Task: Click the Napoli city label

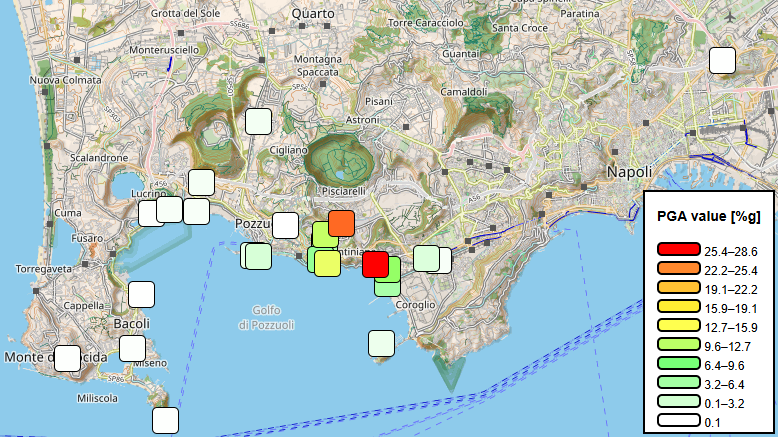Action: (630, 172)
